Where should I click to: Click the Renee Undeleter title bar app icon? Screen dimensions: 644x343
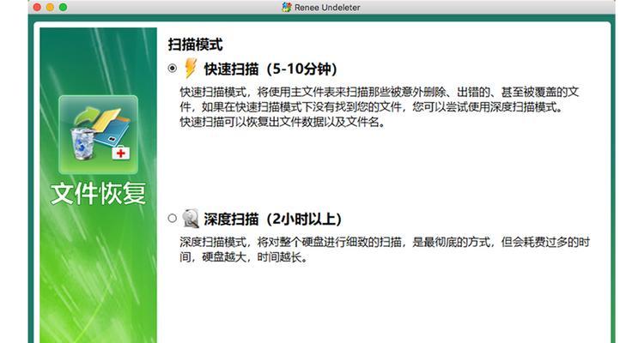[286, 7]
